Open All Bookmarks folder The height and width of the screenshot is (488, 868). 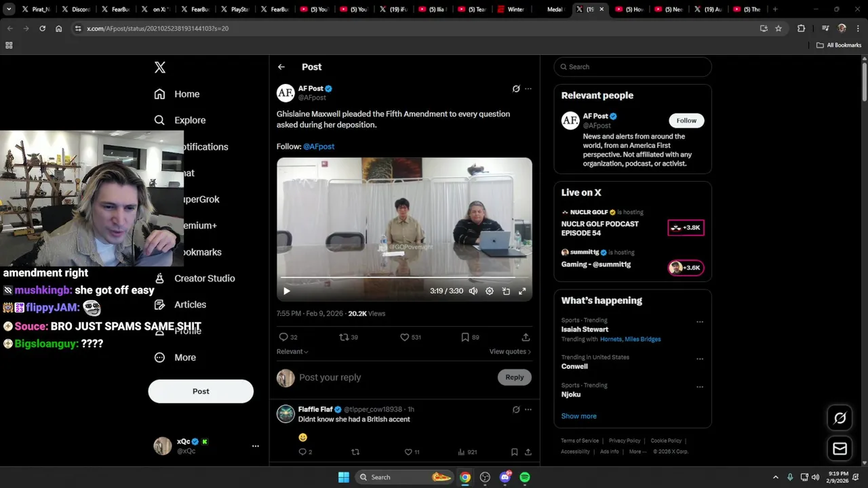(x=839, y=45)
